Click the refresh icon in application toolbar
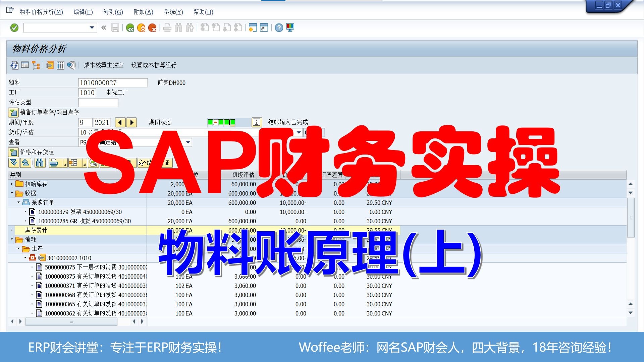Screen dimensions: 644x362 14,66
